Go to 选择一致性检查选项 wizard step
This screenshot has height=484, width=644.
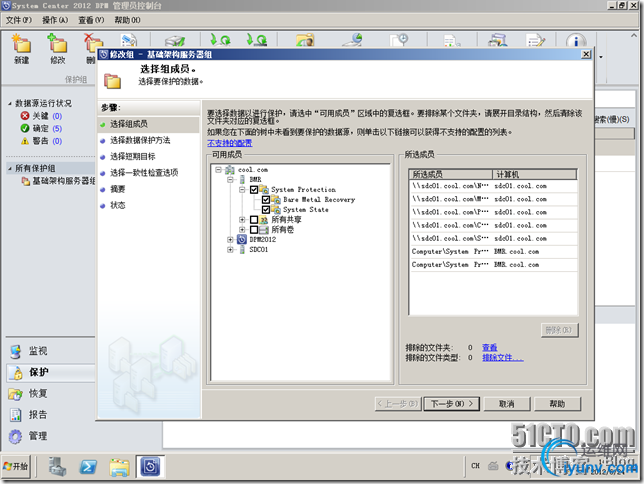point(144,173)
